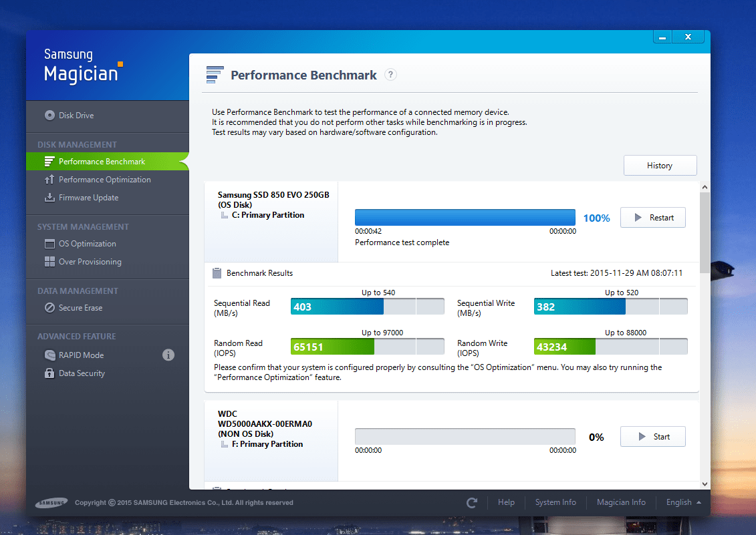This screenshot has width=756, height=535.
Task: Click the Sequential Read 403 result bar
Action: click(x=368, y=307)
